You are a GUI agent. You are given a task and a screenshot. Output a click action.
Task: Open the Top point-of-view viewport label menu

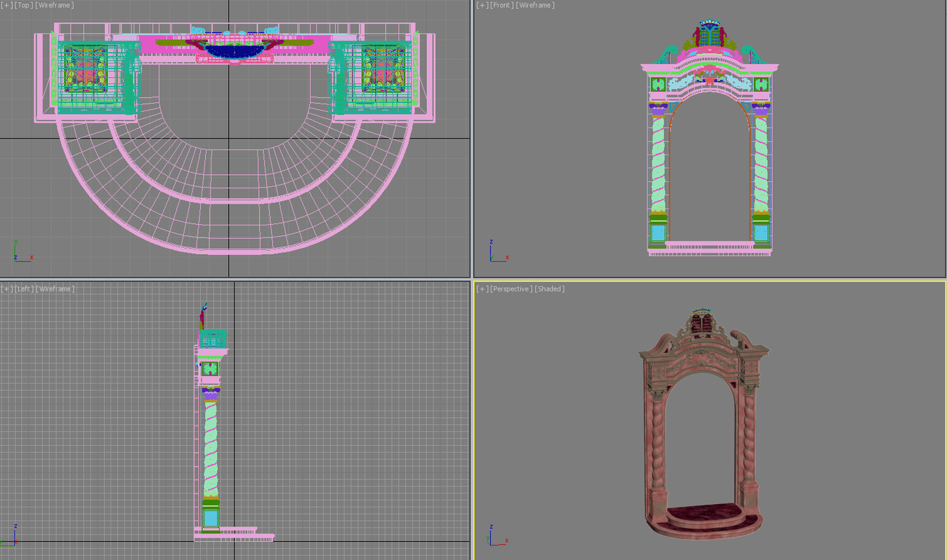tap(22, 5)
